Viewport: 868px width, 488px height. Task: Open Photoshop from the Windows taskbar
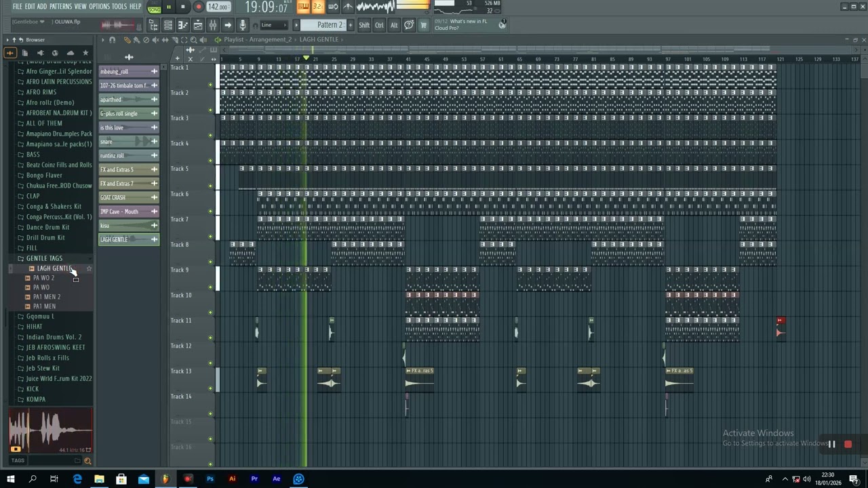pyautogui.click(x=210, y=479)
